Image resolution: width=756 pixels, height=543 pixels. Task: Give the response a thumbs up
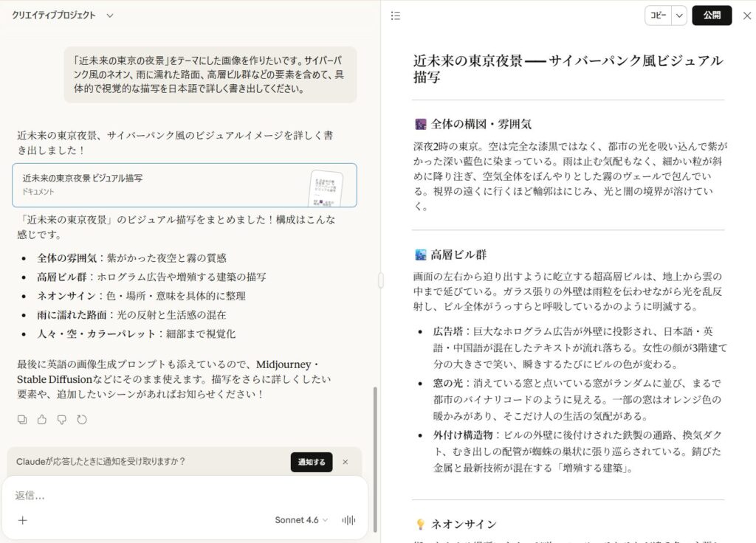tap(42, 419)
